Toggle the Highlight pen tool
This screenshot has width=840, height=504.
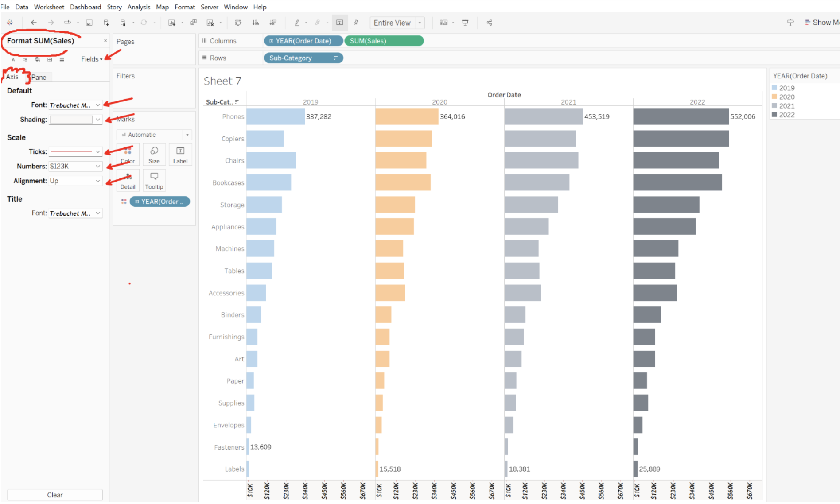[x=298, y=22]
